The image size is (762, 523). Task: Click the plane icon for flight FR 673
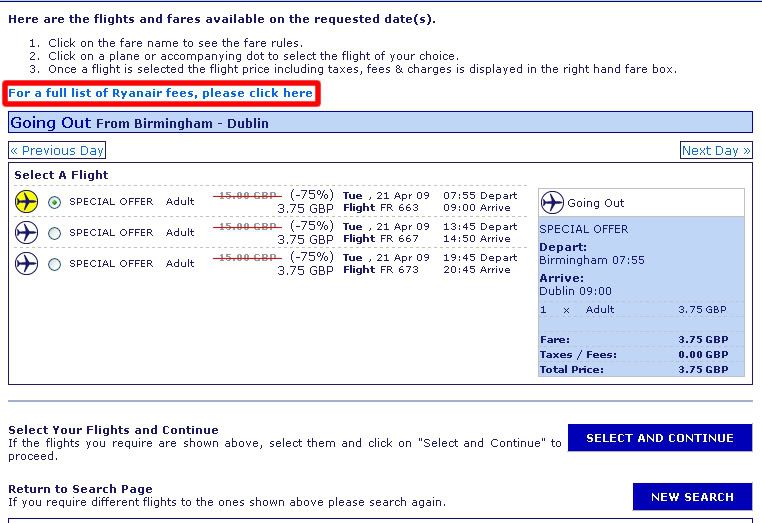[x=26, y=263]
